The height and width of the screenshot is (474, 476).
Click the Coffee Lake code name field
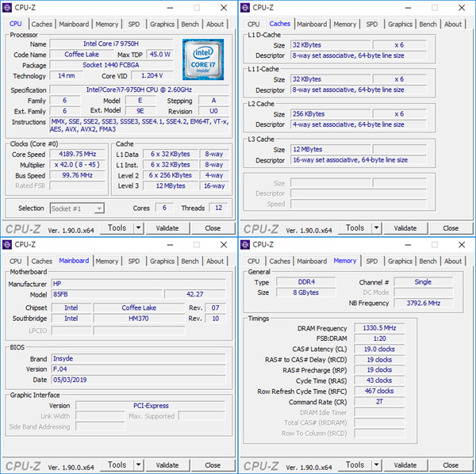point(82,54)
